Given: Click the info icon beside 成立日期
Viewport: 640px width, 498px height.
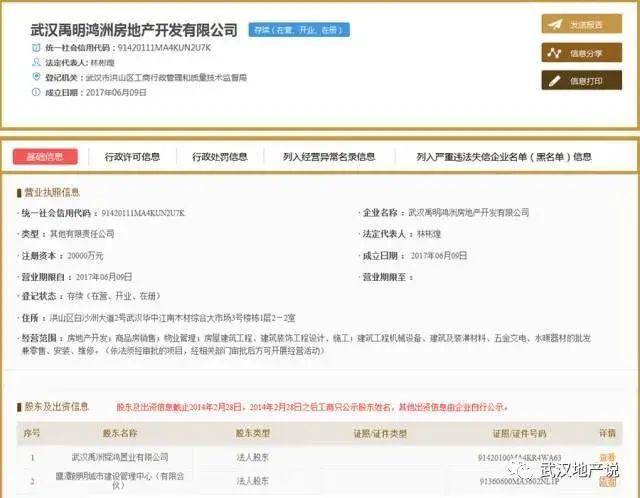Looking at the screenshot, I should pyautogui.click(x=36, y=92).
